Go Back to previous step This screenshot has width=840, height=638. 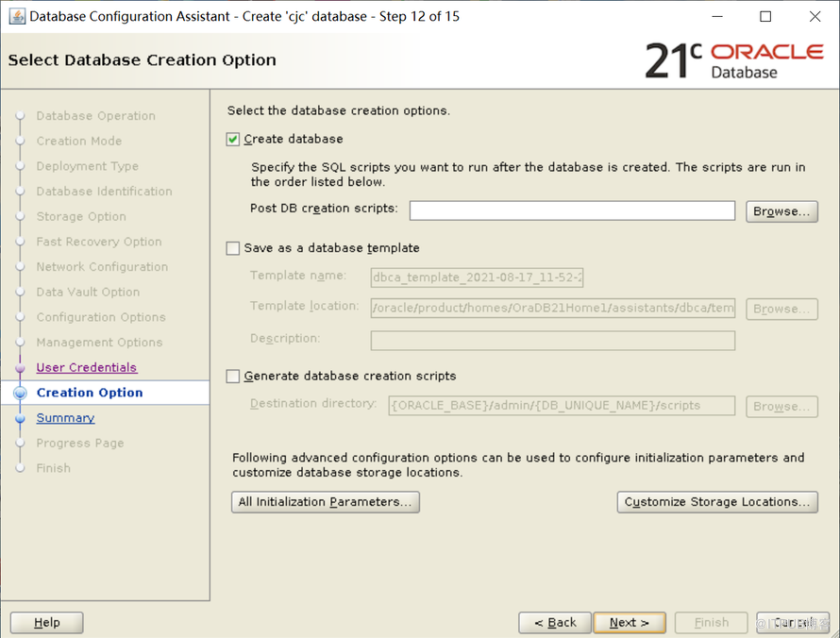point(555,623)
